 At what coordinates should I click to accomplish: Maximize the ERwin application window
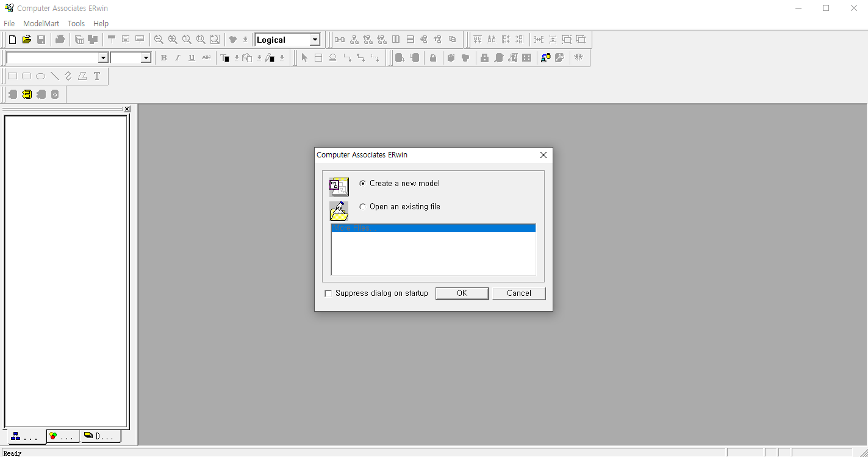tap(826, 8)
